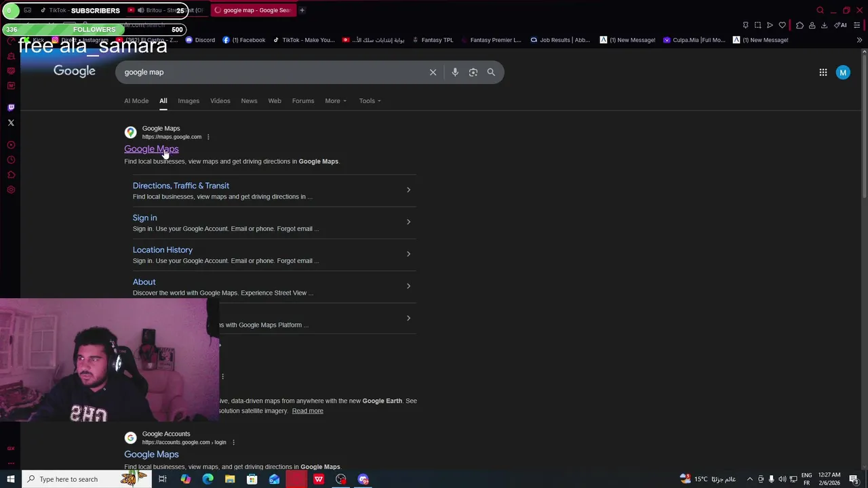The width and height of the screenshot is (868, 488).
Task: Open the search tabs icon in the title bar
Action: pyautogui.click(x=820, y=10)
